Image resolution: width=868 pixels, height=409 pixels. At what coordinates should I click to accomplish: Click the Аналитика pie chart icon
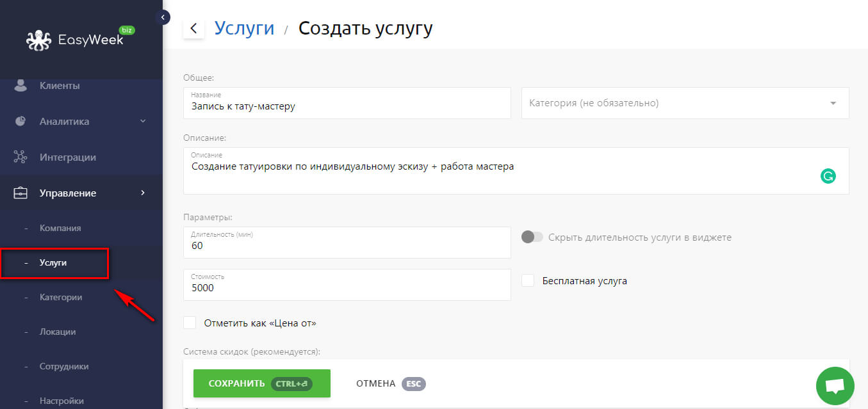click(x=20, y=122)
